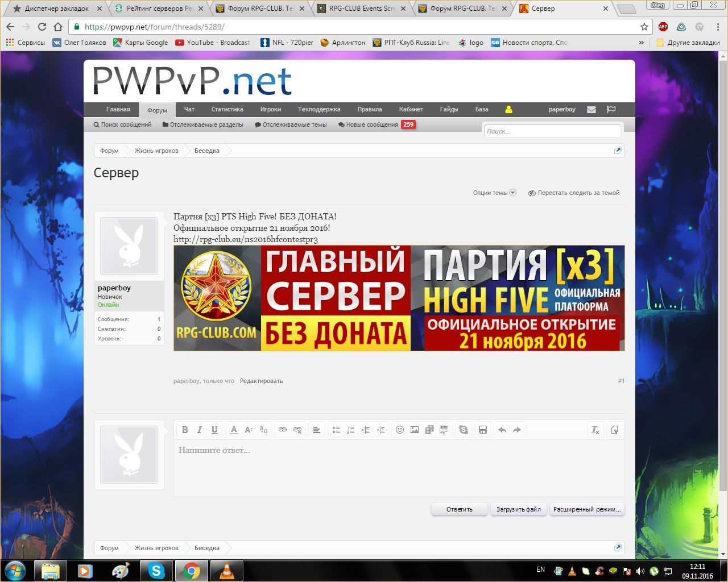Open the 'Поиск сообщений' link
Screen dimensions: 728x582
(122, 124)
